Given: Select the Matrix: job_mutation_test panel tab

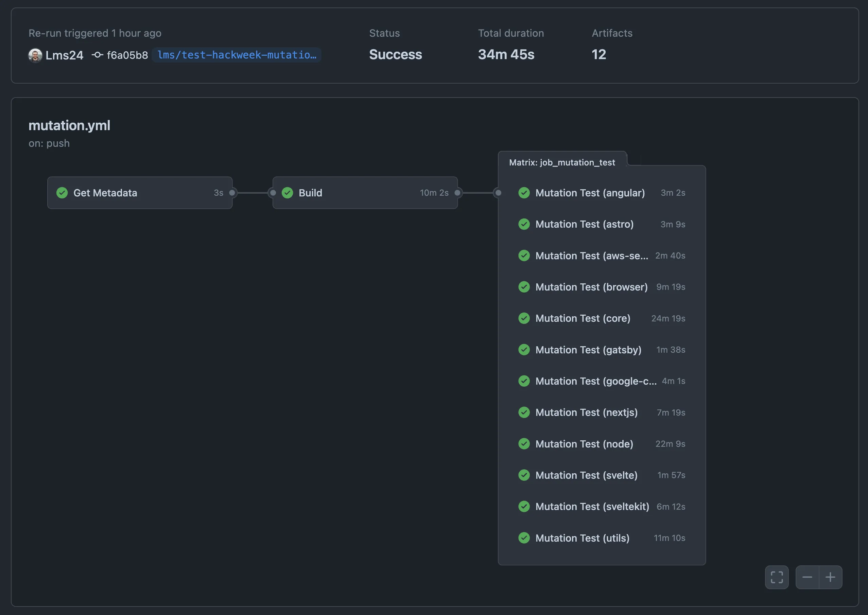Looking at the screenshot, I should (x=562, y=162).
